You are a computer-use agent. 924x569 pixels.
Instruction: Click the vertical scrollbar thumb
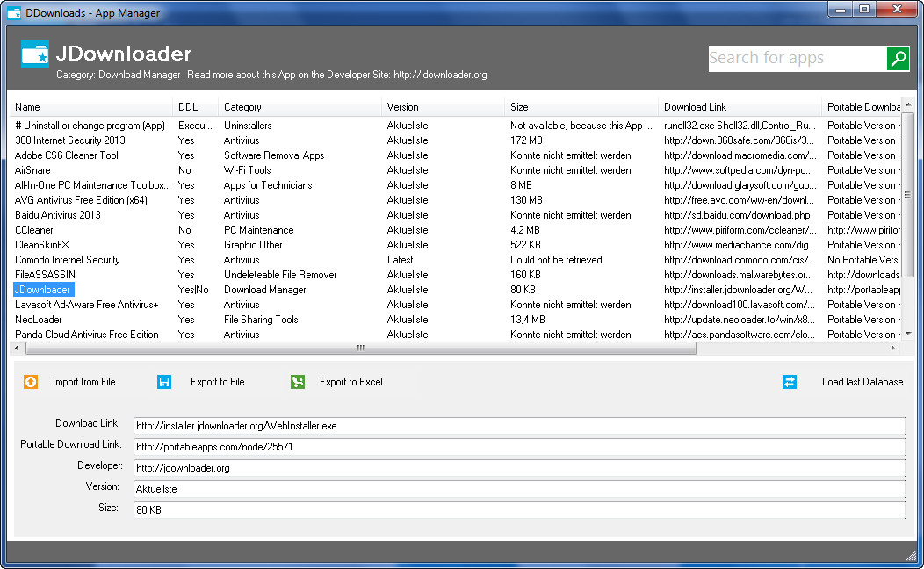point(908,194)
